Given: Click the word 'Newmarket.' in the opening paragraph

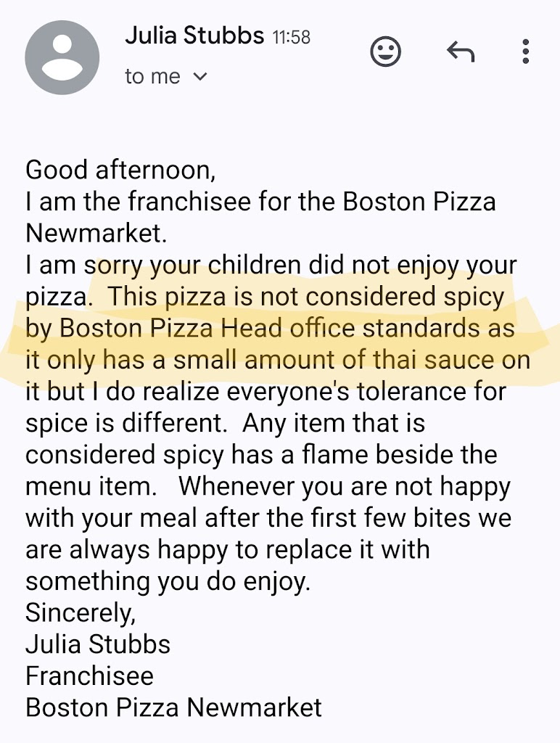Looking at the screenshot, I should tap(96, 234).
